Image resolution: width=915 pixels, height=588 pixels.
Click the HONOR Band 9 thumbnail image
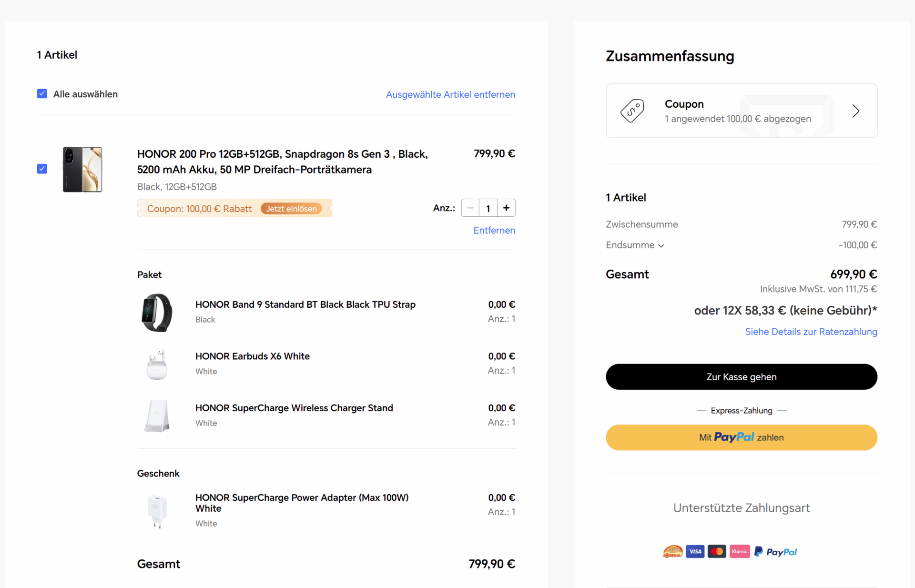pyautogui.click(x=157, y=313)
